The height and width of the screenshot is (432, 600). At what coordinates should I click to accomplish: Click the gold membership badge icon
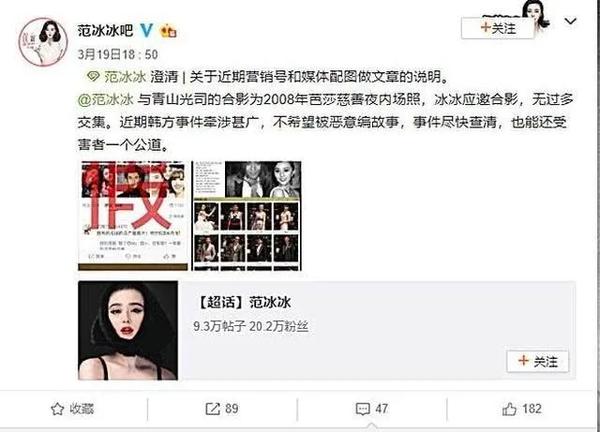(168, 31)
